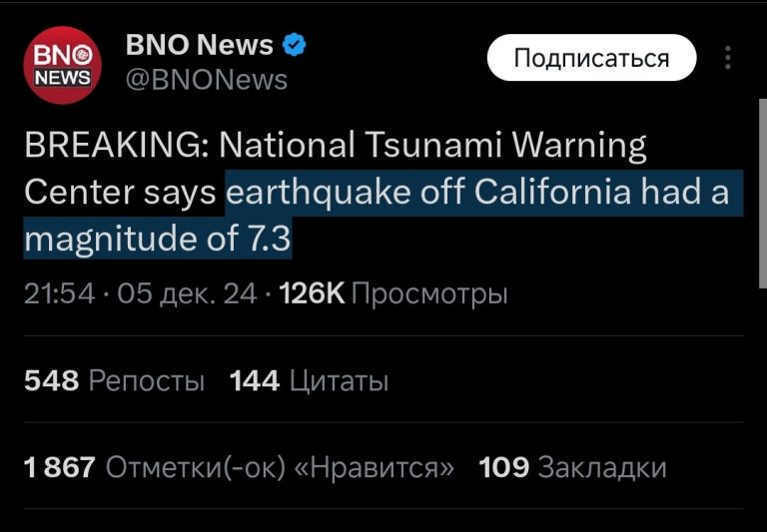Click 'Center says' text in tweet

coord(120,193)
